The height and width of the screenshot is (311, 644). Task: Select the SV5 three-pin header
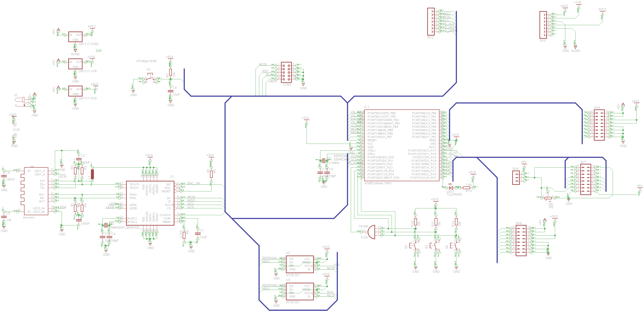[x=516, y=178]
